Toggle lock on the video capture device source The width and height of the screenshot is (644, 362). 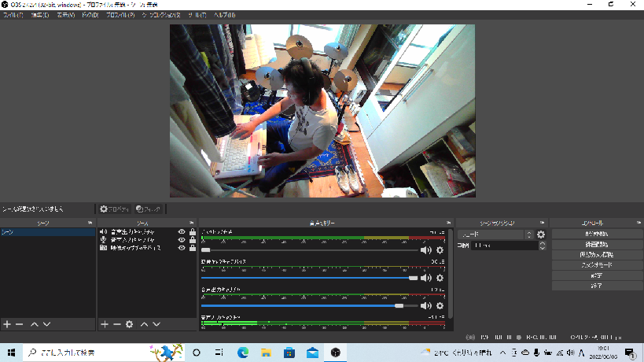(x=193, y=248)
